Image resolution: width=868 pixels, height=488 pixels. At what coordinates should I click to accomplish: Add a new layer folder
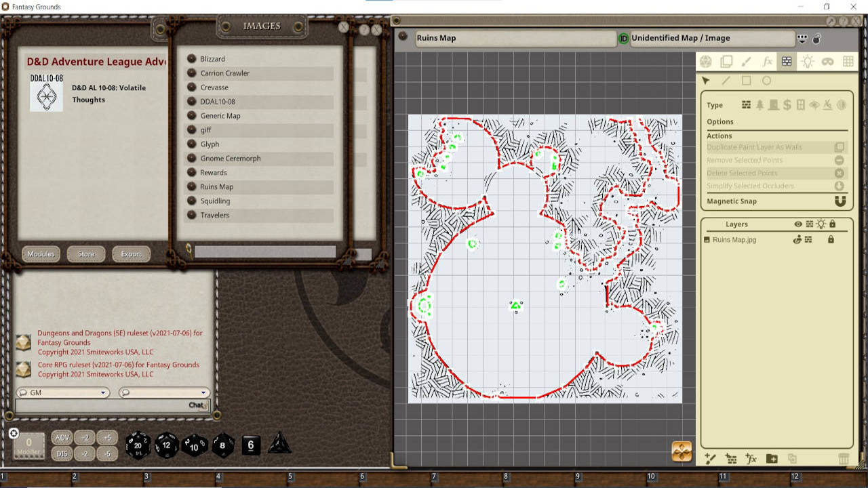click(x=772, y=459)
